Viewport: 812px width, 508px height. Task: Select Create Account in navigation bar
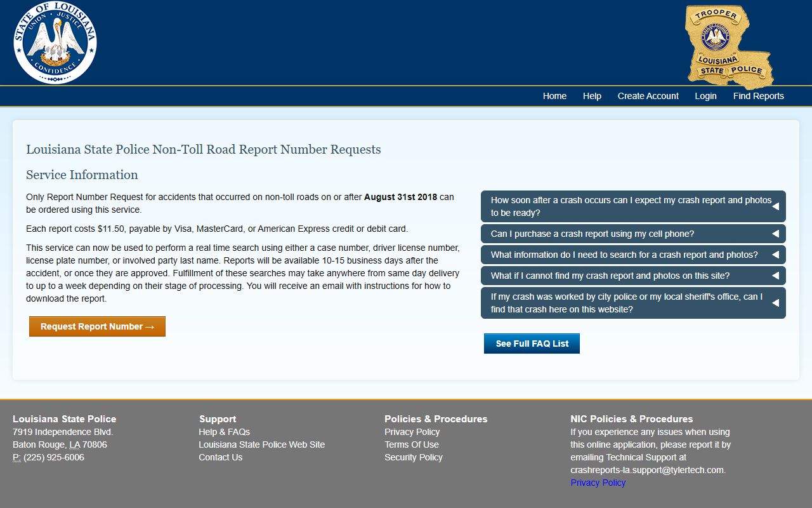(x=648, y=96)
